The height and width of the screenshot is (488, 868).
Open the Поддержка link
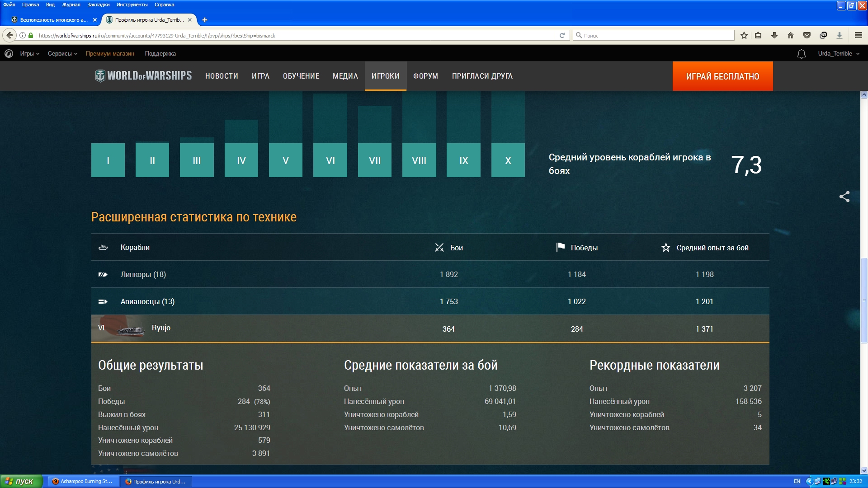click(160, 54)
